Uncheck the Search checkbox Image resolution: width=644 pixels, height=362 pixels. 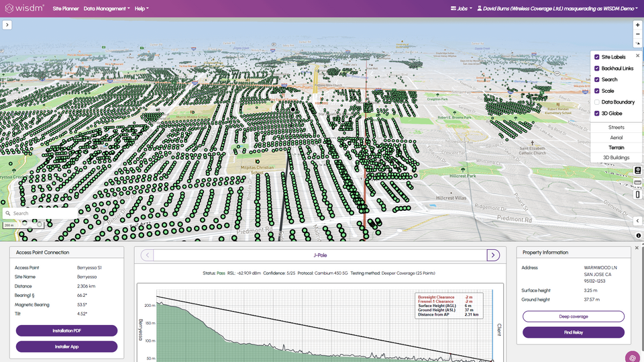[597, 79]
